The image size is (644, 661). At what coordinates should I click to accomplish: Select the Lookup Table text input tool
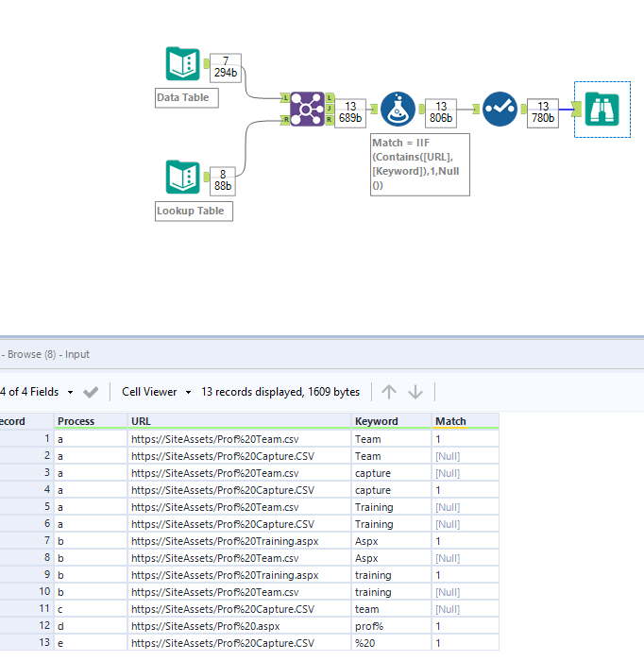pyautogui.click(x=180, y=178)
